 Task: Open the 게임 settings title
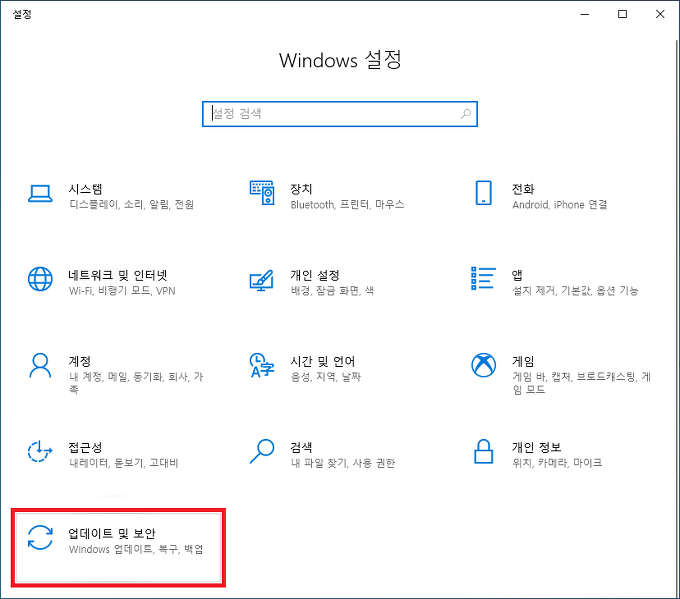click(x=523, y=361)
